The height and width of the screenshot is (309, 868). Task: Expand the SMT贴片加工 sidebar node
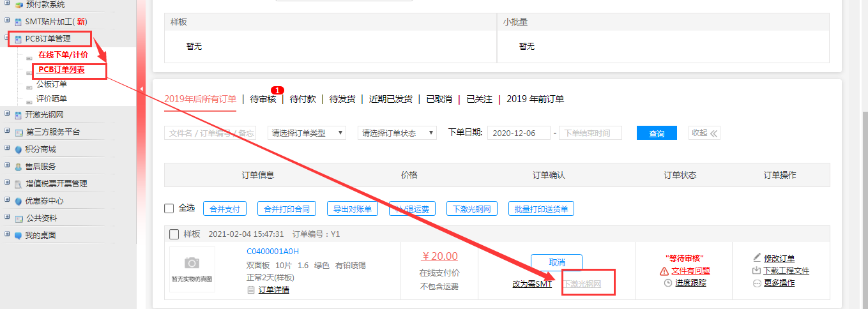7,21
